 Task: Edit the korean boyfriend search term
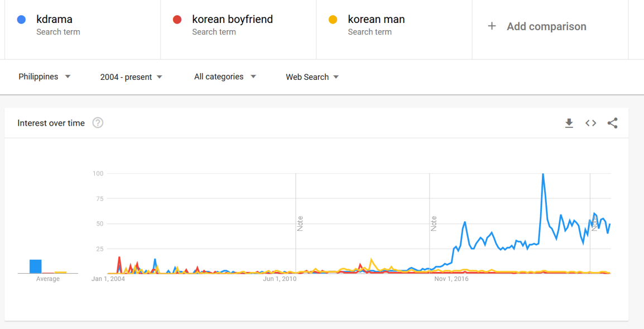tap(233, 20)
